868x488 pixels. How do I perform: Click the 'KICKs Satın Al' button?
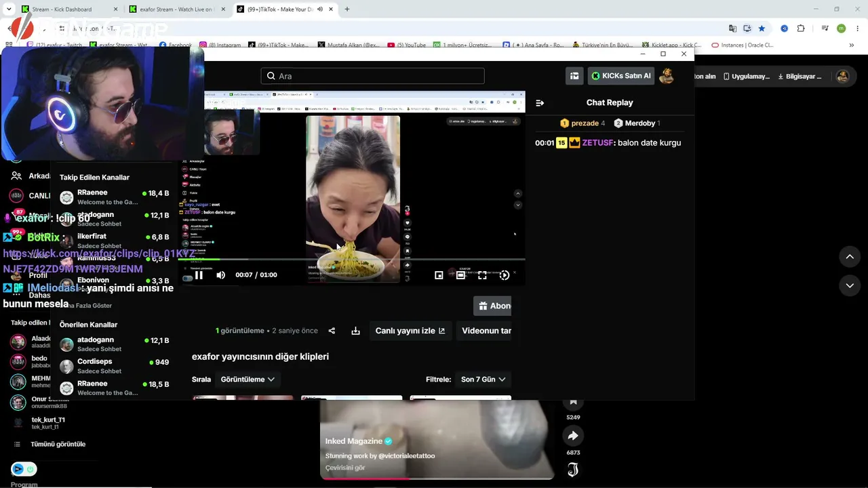point(621,76)
